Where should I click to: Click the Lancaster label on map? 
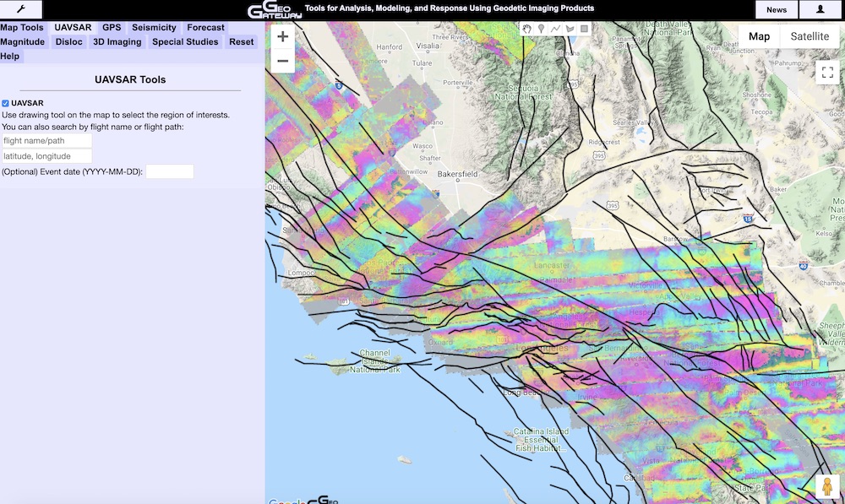click(552, 265)
